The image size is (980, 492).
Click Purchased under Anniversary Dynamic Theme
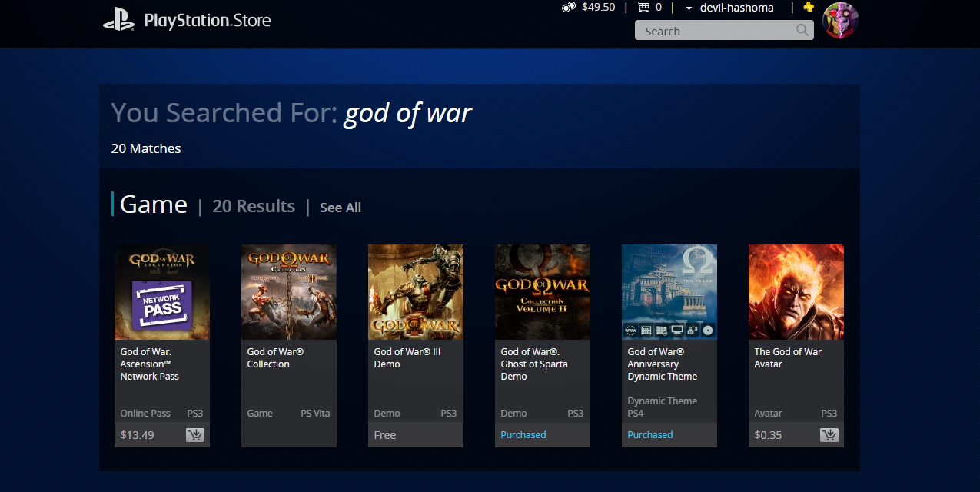coord(650,435)
